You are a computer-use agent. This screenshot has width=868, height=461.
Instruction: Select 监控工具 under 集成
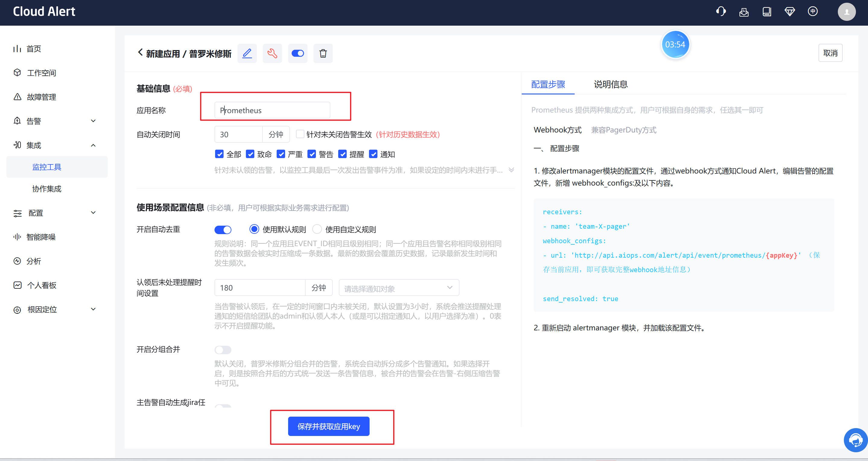tap(57, 167)
